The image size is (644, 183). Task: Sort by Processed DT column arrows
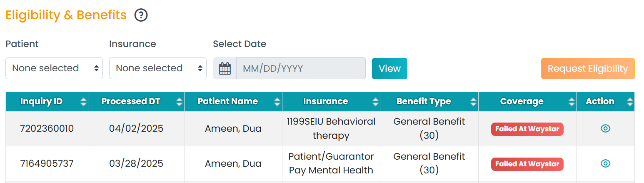180,102
